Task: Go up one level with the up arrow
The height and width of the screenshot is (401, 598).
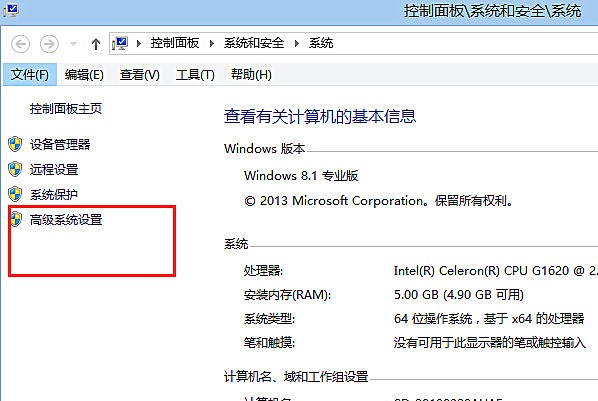Action: point(96,44)
